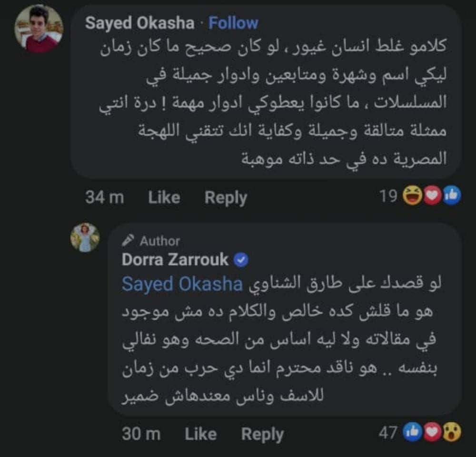Viewport: 476px width, 457px height.
Task: Reply to Dorra Zarrouk's comment
Action: (262, 434)
